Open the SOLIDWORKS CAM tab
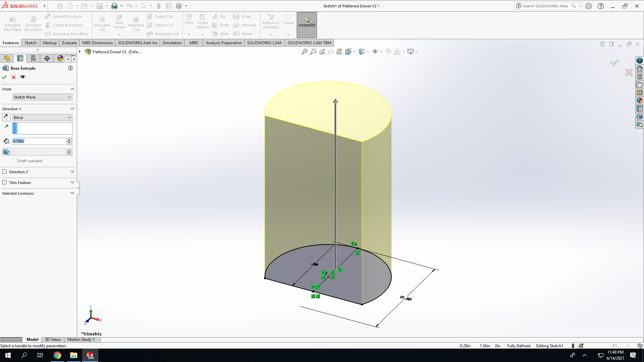This screenshot has height=362, width=644. tap(264, 43)
